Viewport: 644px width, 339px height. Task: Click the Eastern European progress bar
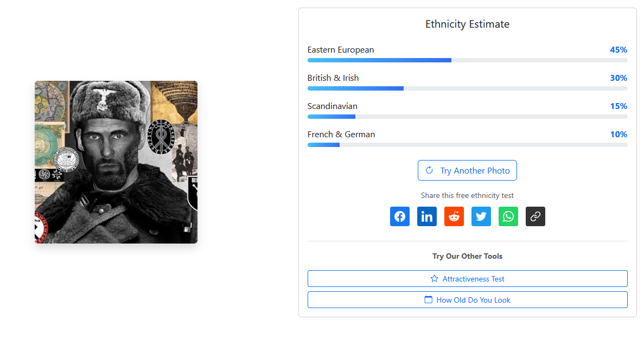coord(467,60)
